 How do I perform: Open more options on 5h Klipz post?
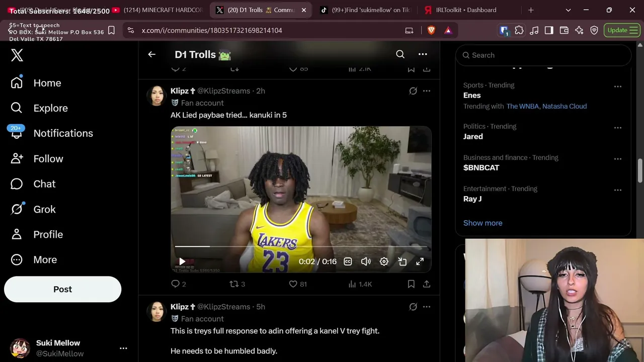tap(427, 307)
